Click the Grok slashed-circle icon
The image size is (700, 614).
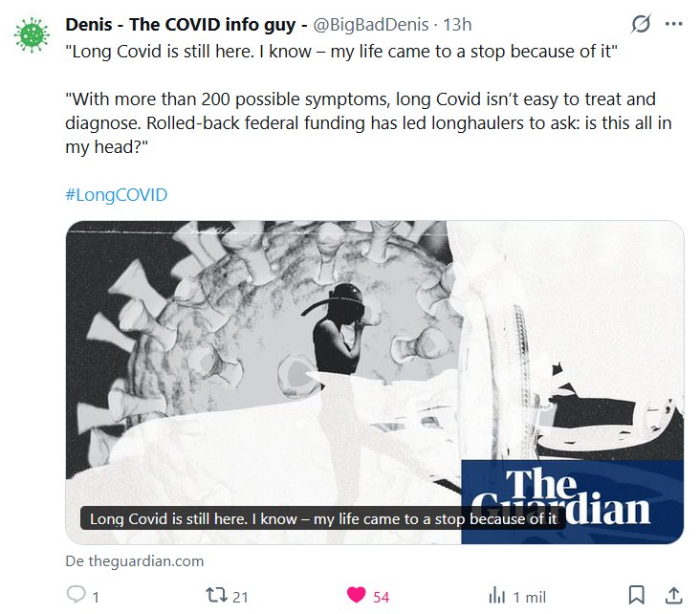641,24
